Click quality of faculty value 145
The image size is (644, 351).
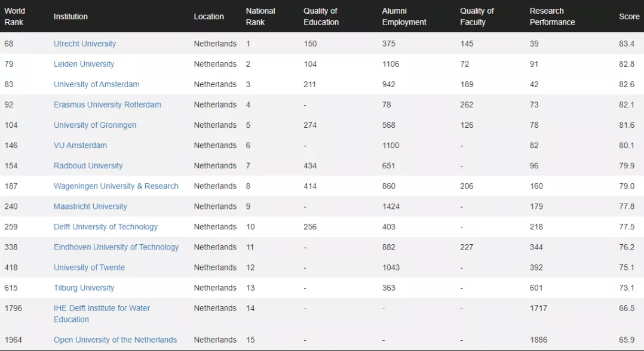click(x=467, y=44)
